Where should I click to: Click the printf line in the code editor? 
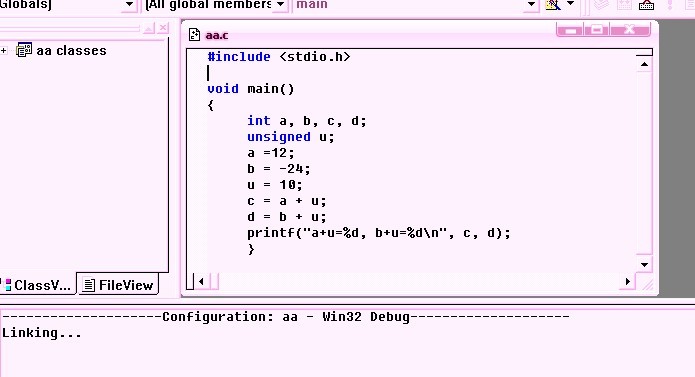coord(379,233)
